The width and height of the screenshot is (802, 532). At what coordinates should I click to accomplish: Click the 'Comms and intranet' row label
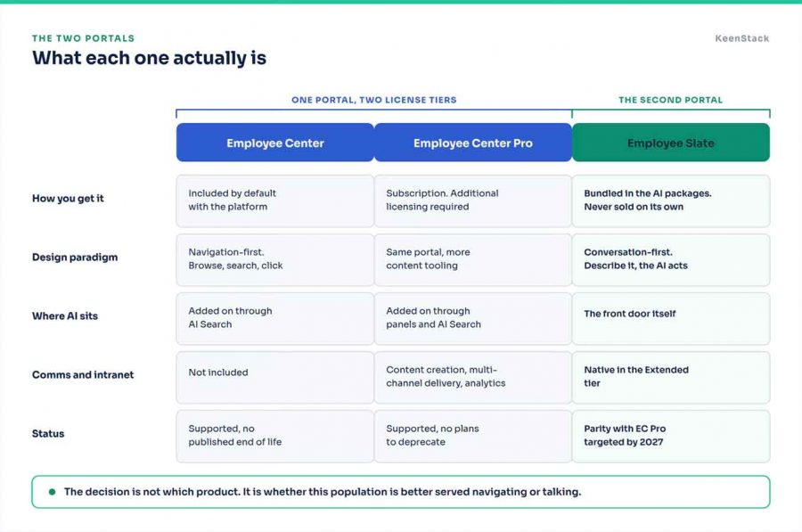click(82, 375)
